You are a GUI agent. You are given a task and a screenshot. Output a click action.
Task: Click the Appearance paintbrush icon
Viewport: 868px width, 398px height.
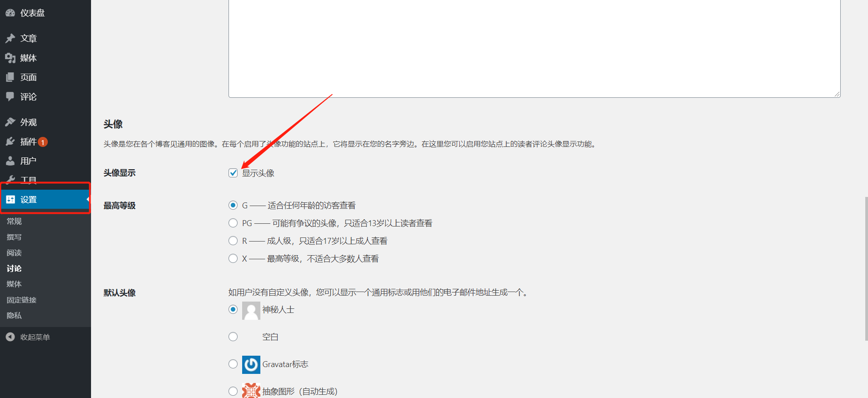point(10,122)
